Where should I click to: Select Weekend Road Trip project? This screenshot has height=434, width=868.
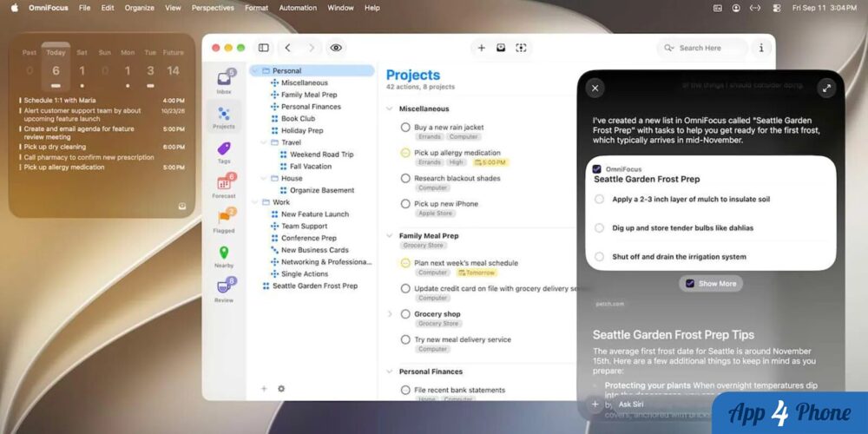(x=322, y=155)
